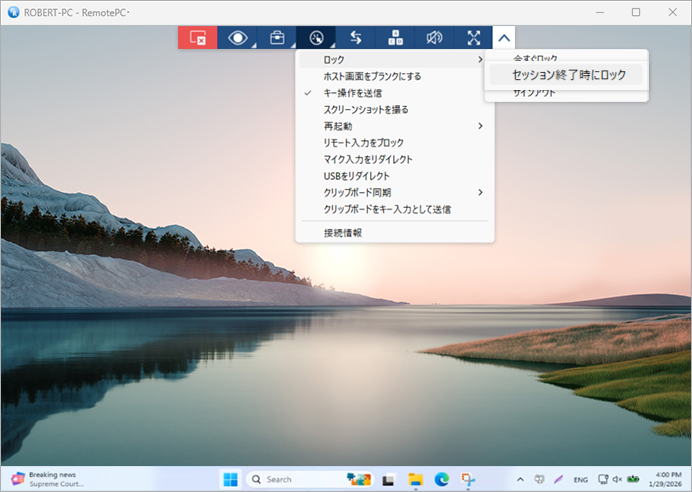Expand the arrow next to 再起動
Screen dimensions: 692x492
pos(480,126)
